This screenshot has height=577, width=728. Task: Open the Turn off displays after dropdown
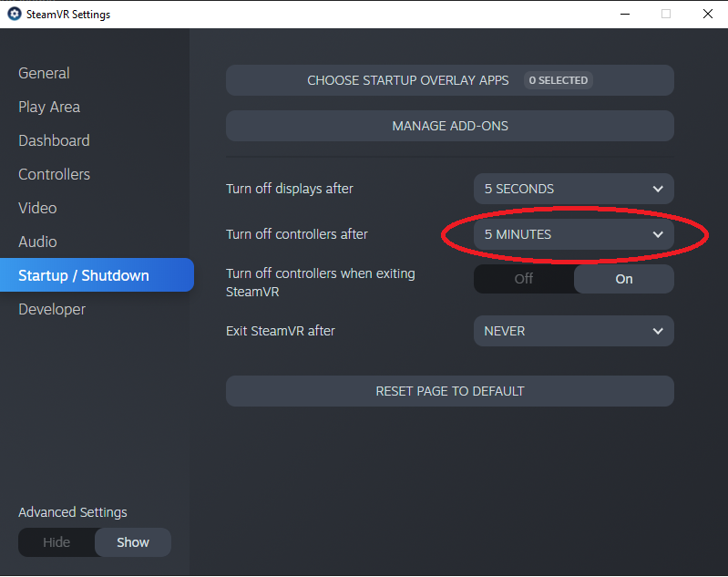point(573,189)
